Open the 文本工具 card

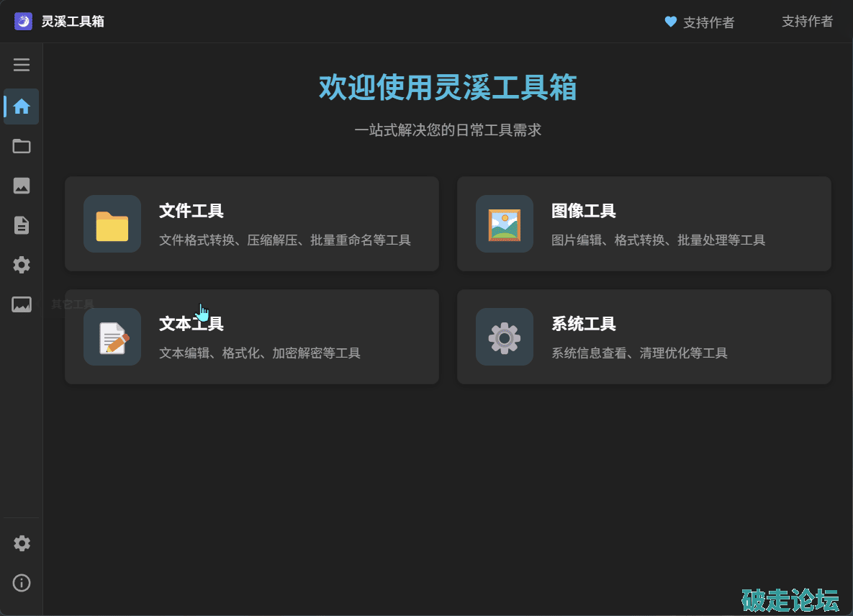(252, 337)
